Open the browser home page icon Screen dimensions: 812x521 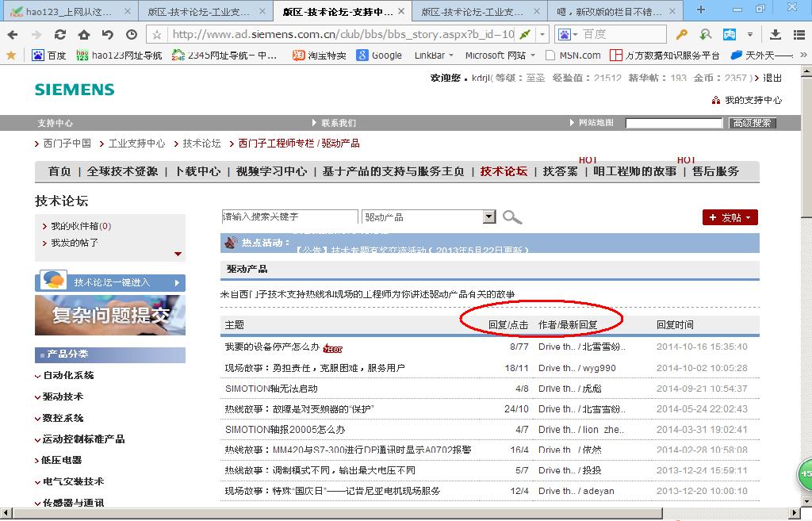(84, 35)
